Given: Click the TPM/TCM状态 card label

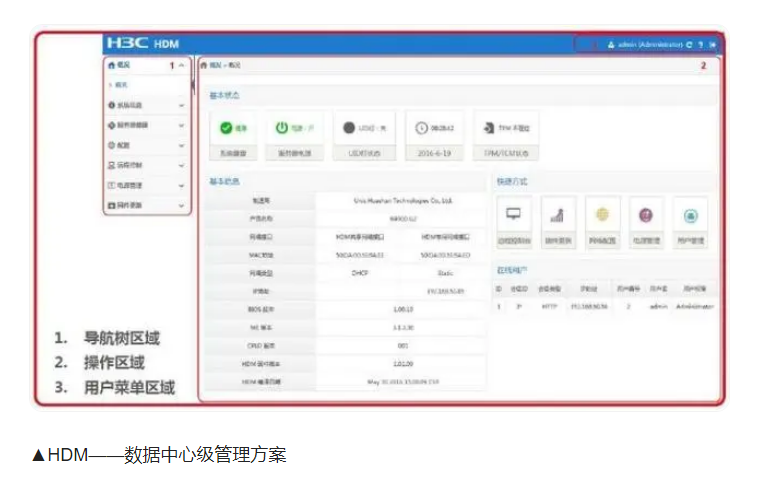Looking at the screenshot, I should pos(506,153).
